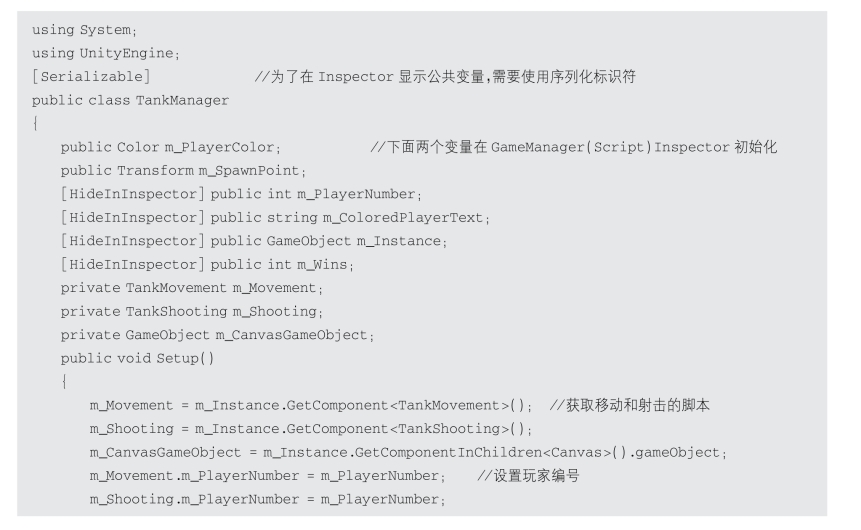The image size is (861, 530).
Task: Click the m_Wins int declaration
Action: tap(207, 265)
